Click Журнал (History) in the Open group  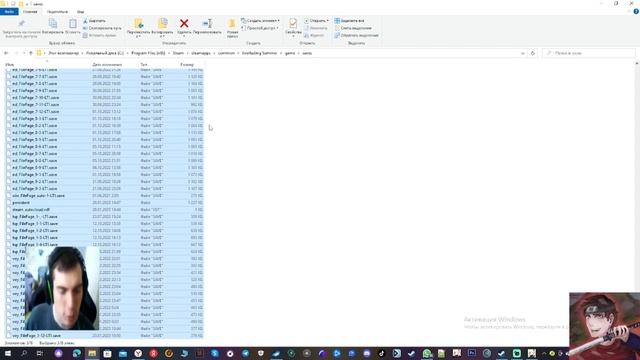coord(314,36)
